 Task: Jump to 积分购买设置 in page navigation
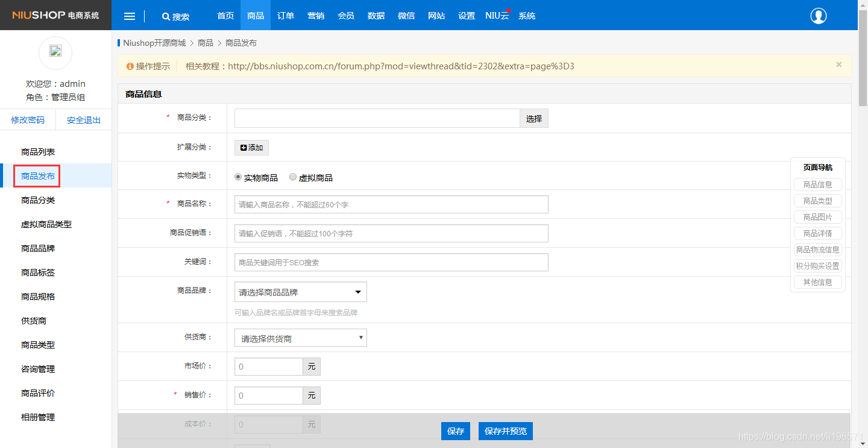click(818, 266)
